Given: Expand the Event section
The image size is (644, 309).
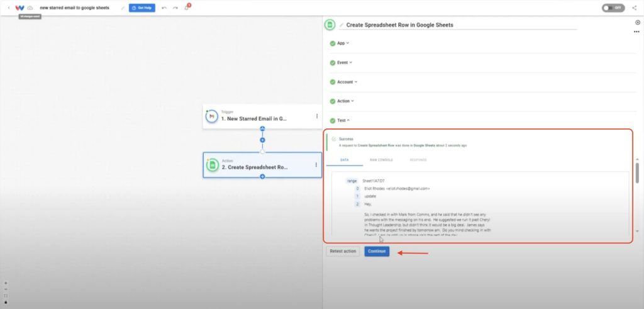Looking at the screenshot, I should [345, 62].
